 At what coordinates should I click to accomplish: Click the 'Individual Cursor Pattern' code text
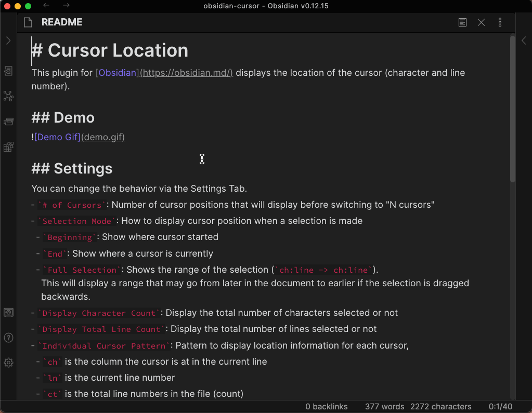pyautogui.click(x=104, y=346)
